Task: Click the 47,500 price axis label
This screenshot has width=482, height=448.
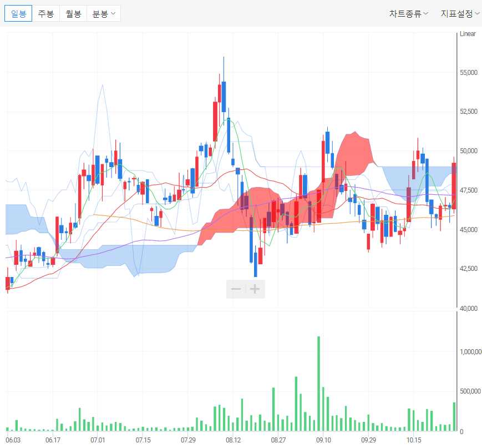Action: click(x=469, y=190)
